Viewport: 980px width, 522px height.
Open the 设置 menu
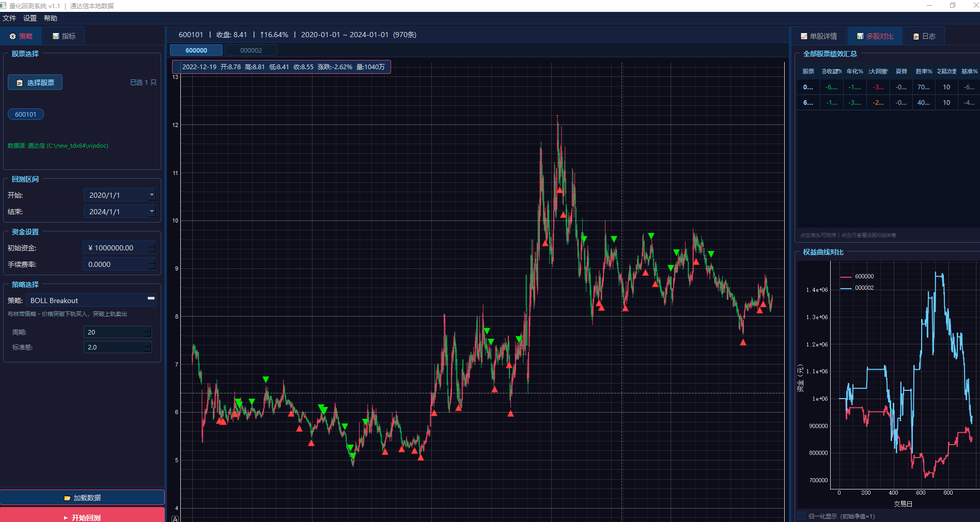pos(30,18)
